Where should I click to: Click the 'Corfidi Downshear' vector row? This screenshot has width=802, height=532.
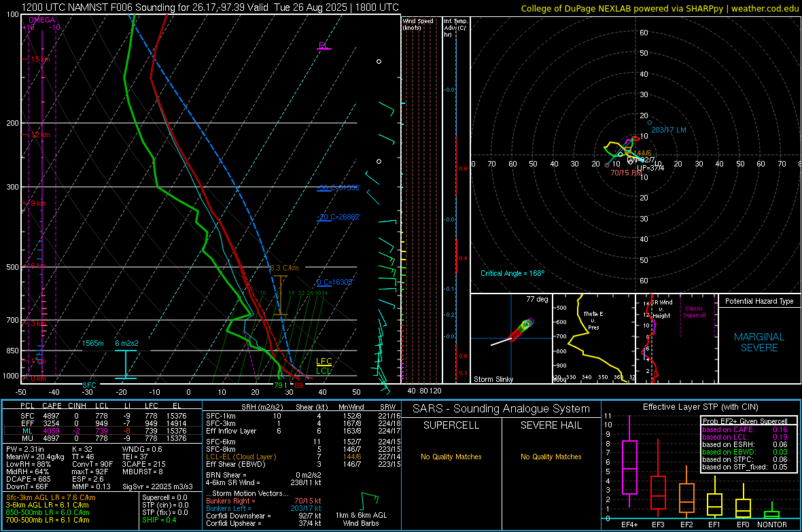point(264,516)
